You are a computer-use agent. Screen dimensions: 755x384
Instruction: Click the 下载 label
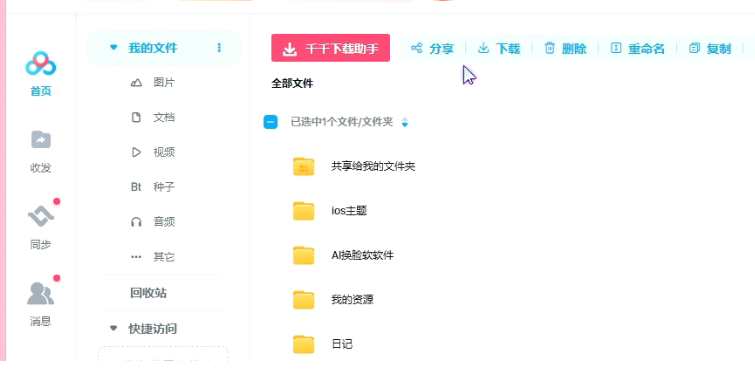(508, 48)
